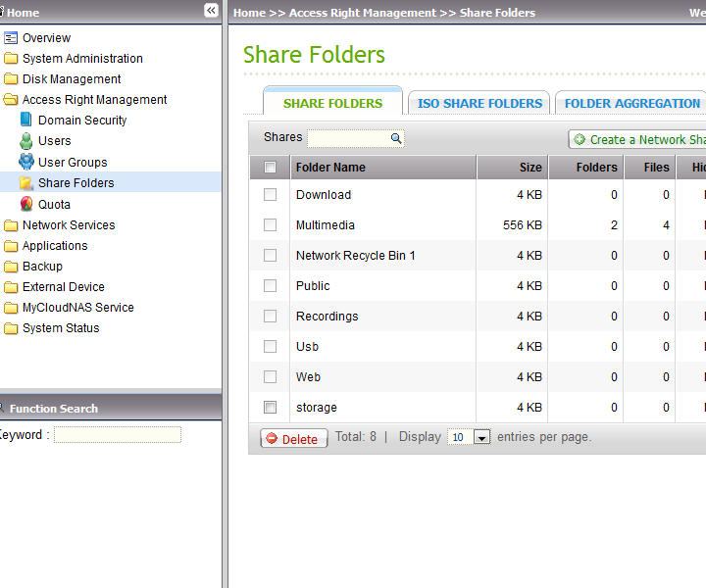Click the Domain Security icon in sidebar

[x=26, y=121]
